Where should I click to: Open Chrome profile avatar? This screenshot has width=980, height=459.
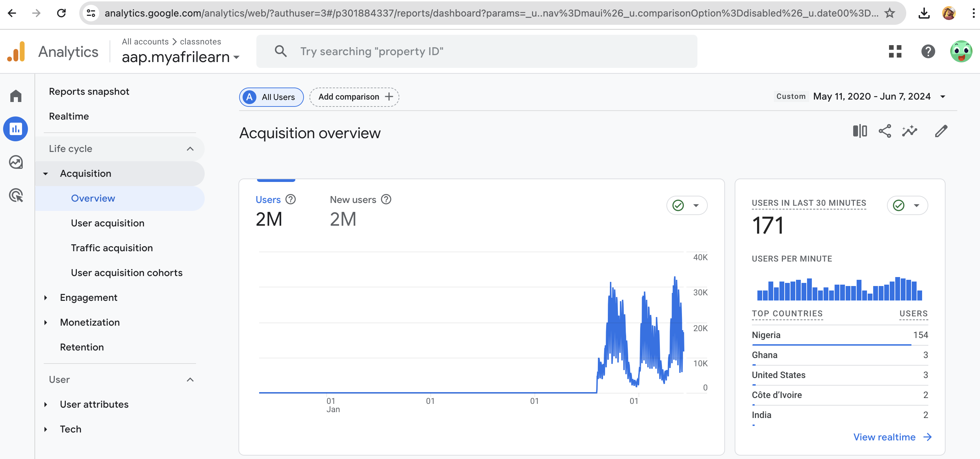click(x=949, y=13)
